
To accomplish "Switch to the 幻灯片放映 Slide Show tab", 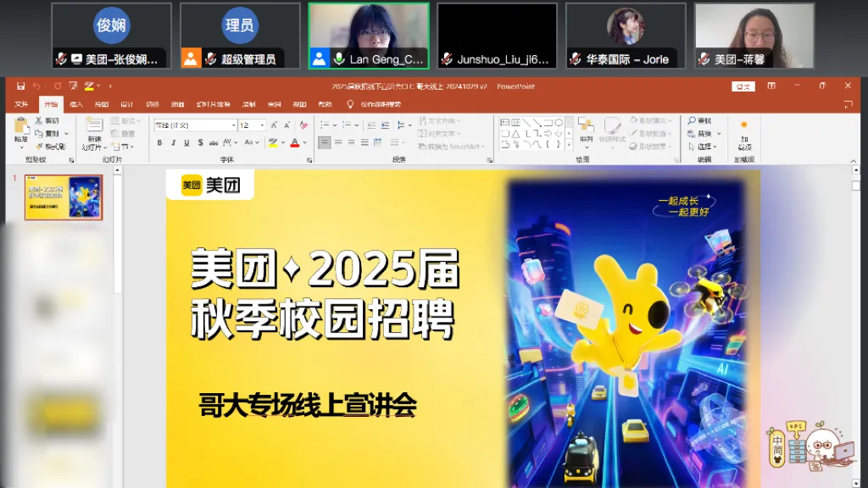I will pyautogui.click(x=213, y=104).
